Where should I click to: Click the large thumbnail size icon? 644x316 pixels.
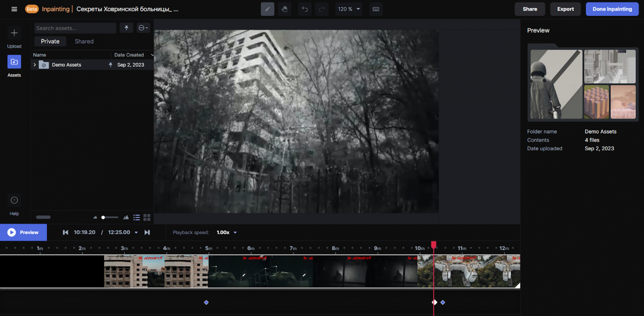point(126,218)
